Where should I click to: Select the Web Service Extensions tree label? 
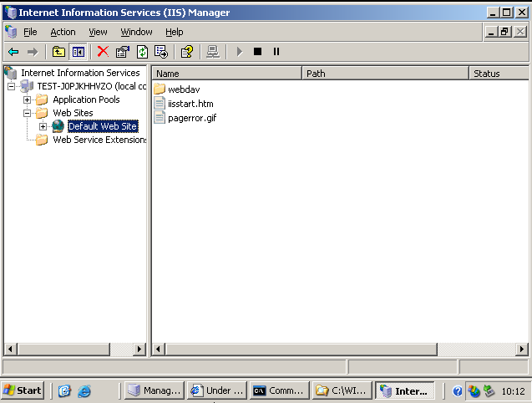tap(99, 140)
